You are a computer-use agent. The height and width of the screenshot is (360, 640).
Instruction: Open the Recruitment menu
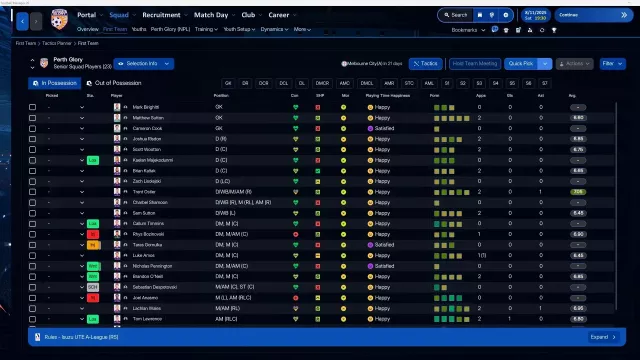[161, 15]
